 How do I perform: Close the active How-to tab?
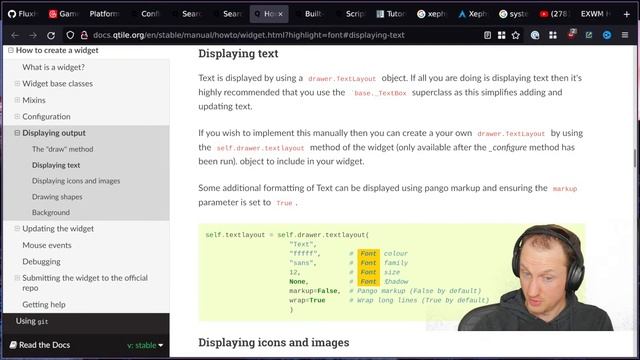pos(281,14)
